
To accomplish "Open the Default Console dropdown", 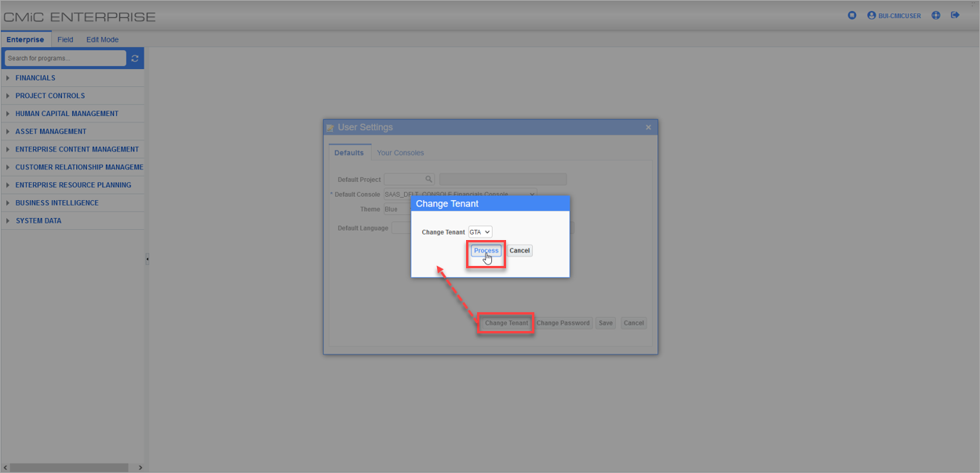I will (459, 195).
